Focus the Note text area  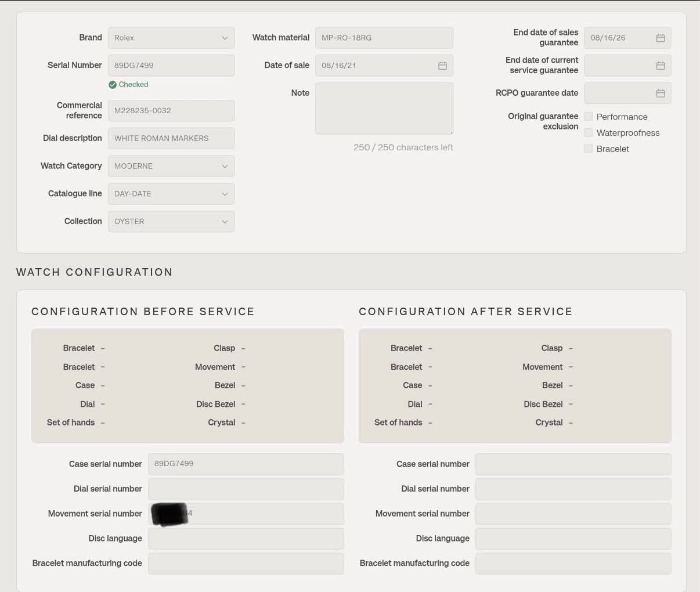tap(384, 109)
